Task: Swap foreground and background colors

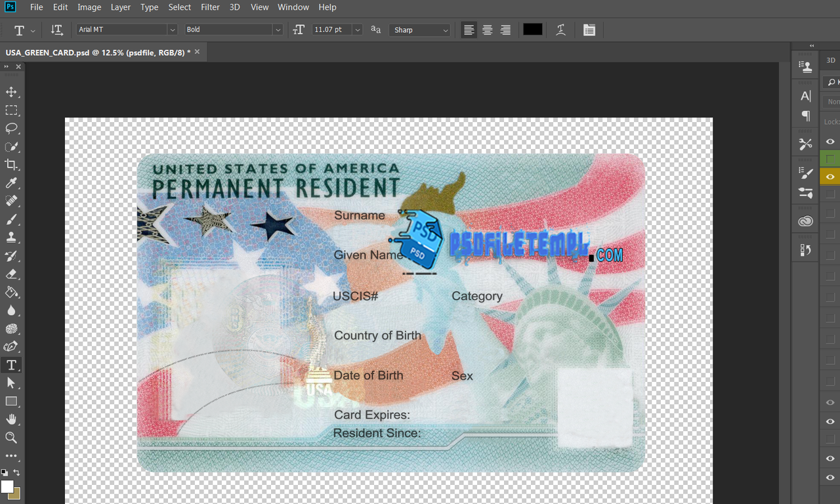Action: pyautogui.click(x=17, y=472)
